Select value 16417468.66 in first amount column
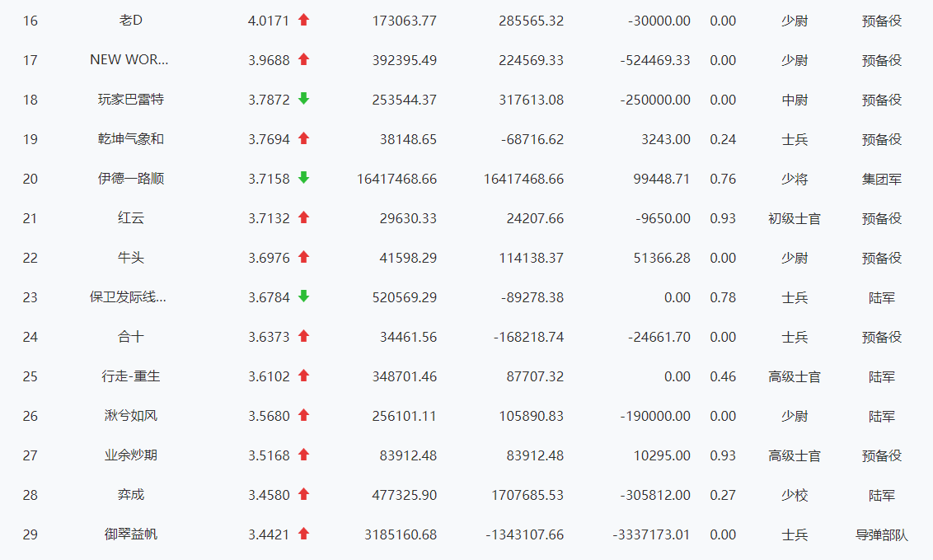This screenshot has width=933, height=560. (x=396, y=179)
